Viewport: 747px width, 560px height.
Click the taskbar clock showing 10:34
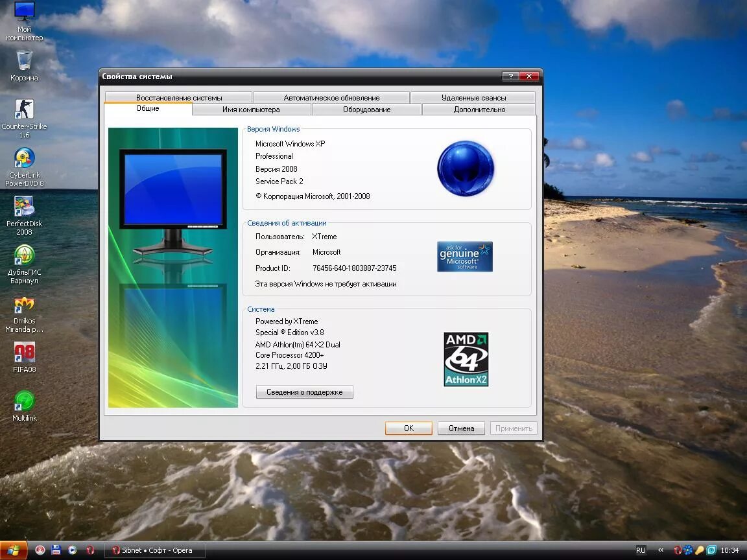pyautogui.click(x=729, y=550)
